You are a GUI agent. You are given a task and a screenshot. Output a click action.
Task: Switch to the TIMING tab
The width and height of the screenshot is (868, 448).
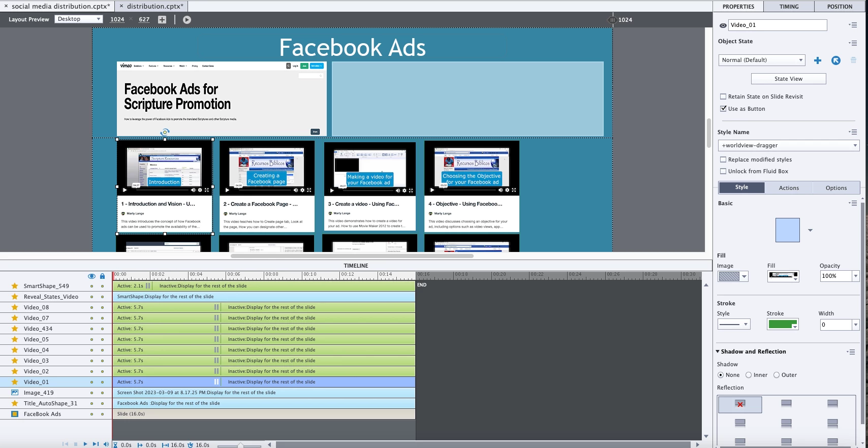pos(789,7)
